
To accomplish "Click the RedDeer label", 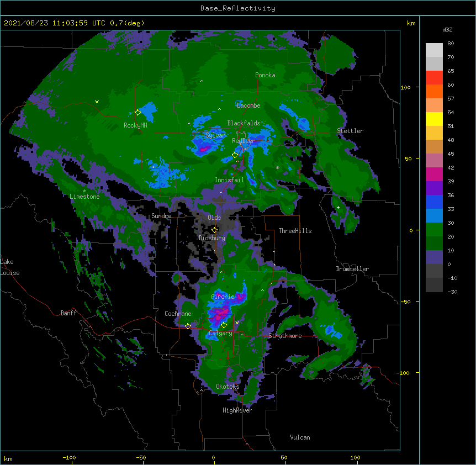I will 244,141.
